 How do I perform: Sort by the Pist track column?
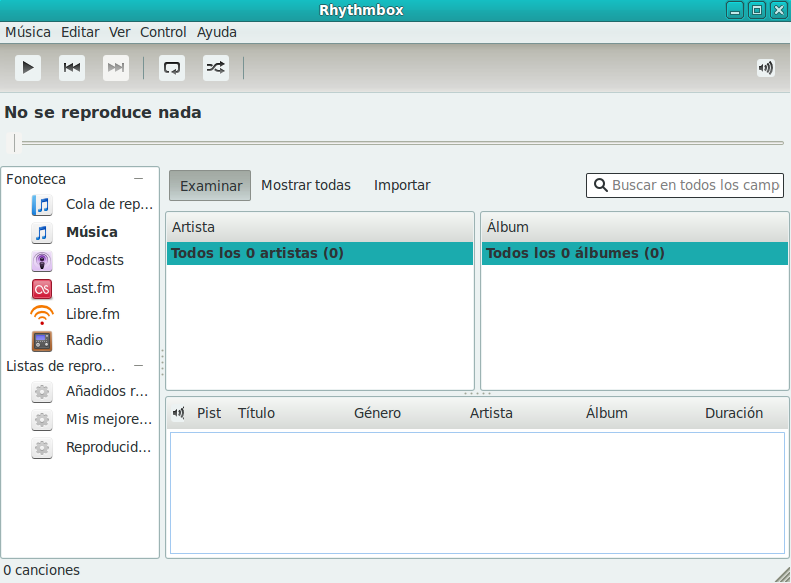tap(209, 414)
